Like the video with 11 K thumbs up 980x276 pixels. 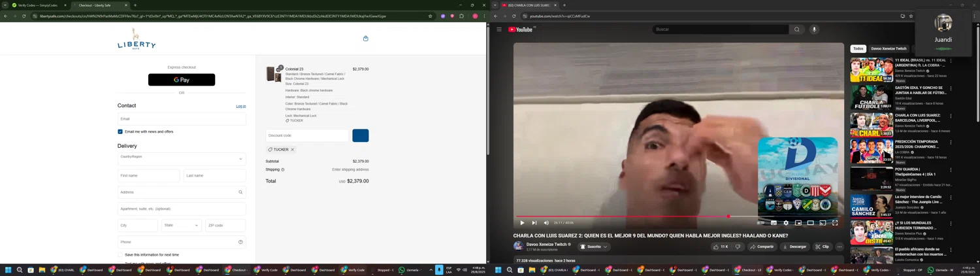coord(721,247)
